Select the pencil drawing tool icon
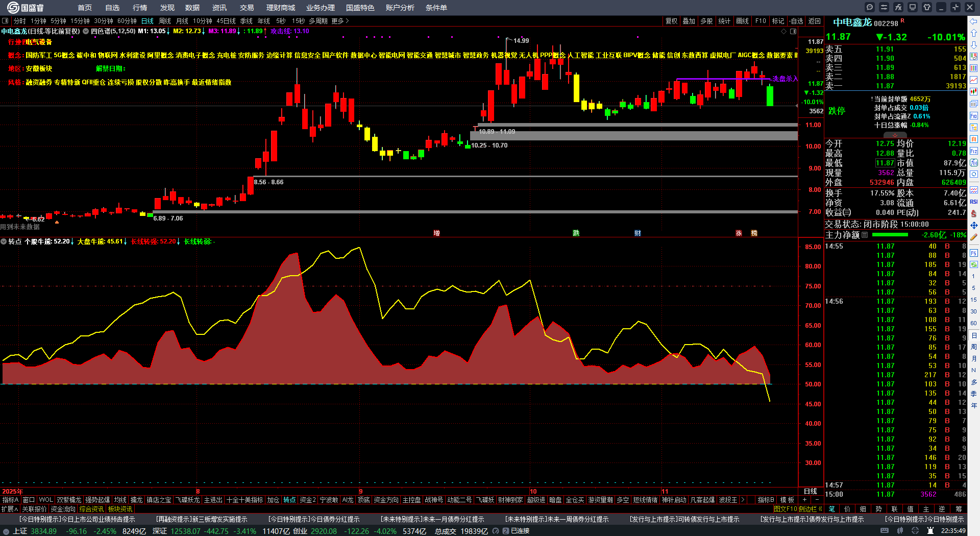Image resolution: width=980 pixels, height=536 pixels. pyautogui.click(x=974, y=237)
